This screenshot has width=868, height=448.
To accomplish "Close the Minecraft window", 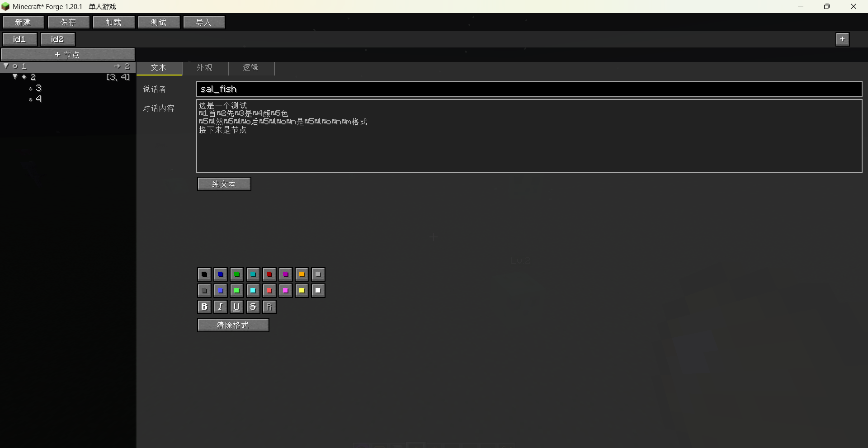I will pos(854,6).
